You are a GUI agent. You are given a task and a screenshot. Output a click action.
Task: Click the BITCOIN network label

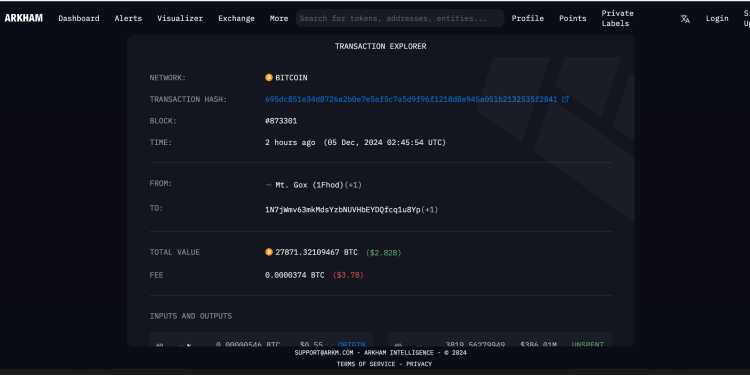tap(291, 77)
